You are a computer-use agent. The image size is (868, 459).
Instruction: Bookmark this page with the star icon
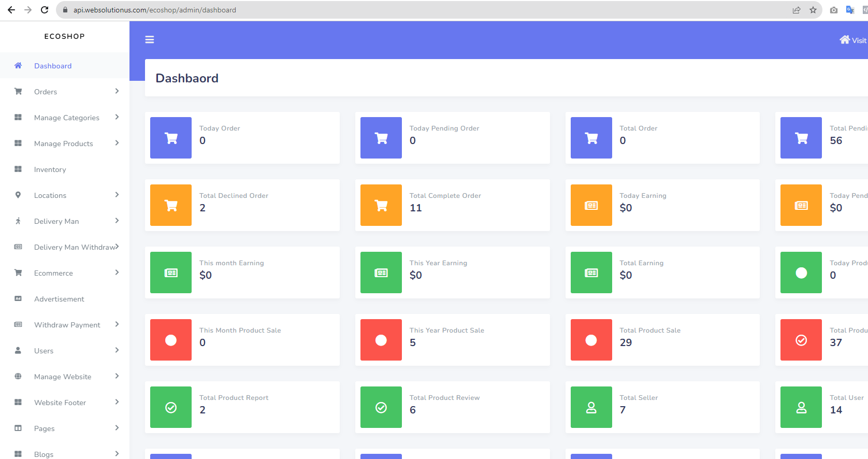point(813,10)
